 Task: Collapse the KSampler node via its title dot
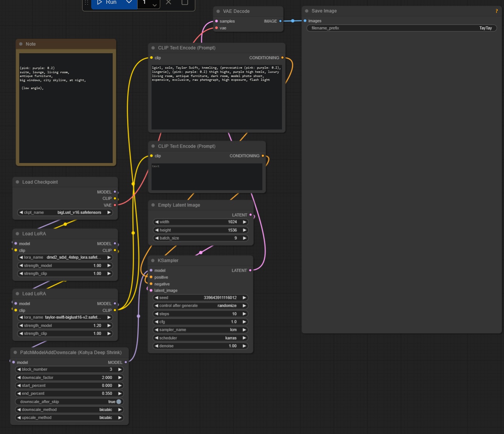153,260
